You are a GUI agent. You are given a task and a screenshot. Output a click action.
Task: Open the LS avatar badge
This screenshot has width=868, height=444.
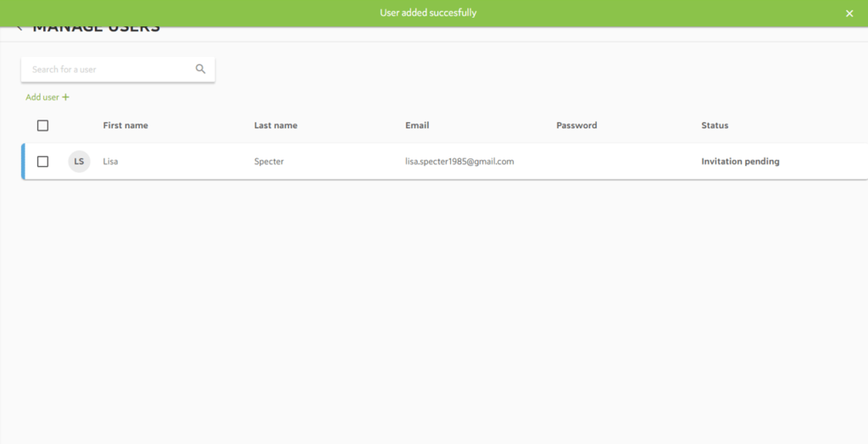[79, 162]
